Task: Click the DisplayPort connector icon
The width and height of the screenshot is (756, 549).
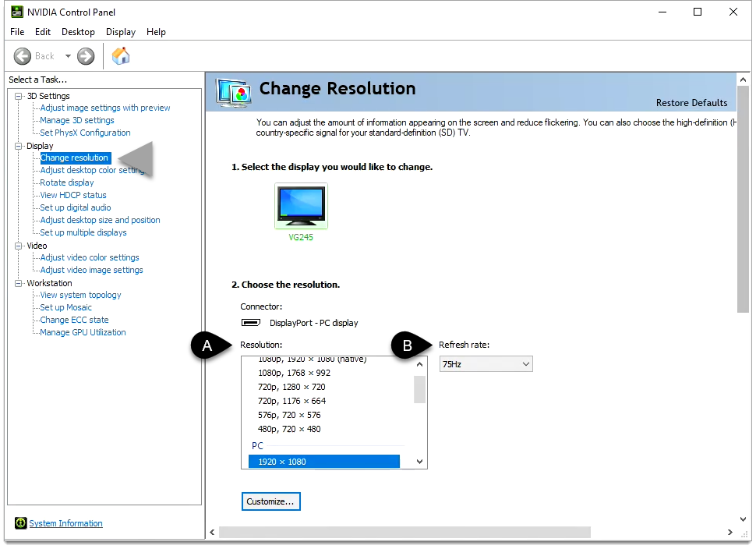Action: pos(250,322)
